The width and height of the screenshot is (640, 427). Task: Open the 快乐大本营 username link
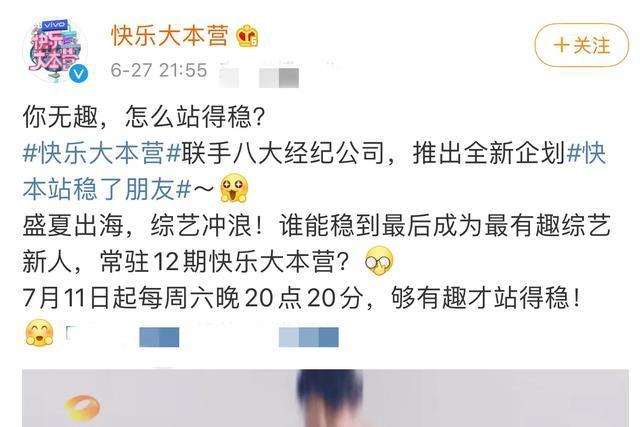pyautogui.click(x=170, y=36)
